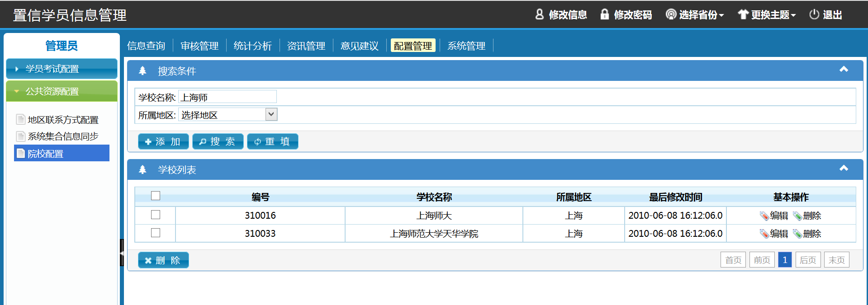Toggle the select-all checkbox in table header

pos(156,196)
